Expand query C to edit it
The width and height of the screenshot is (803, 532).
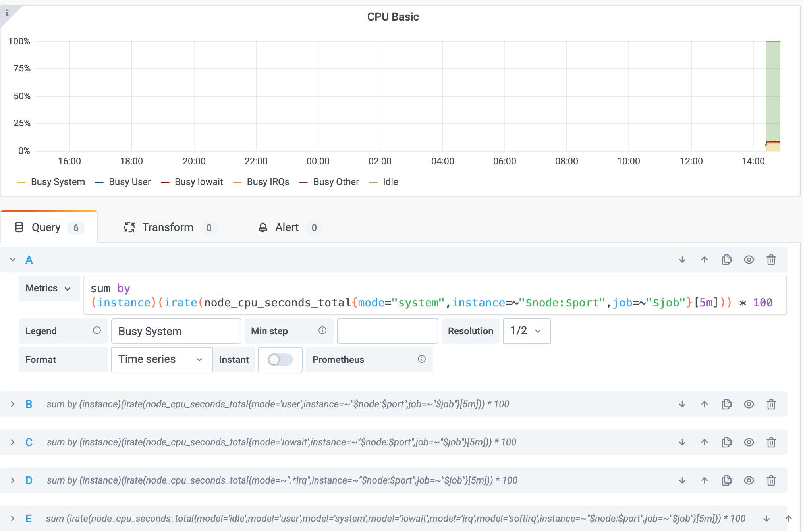[x=12, y=442]
